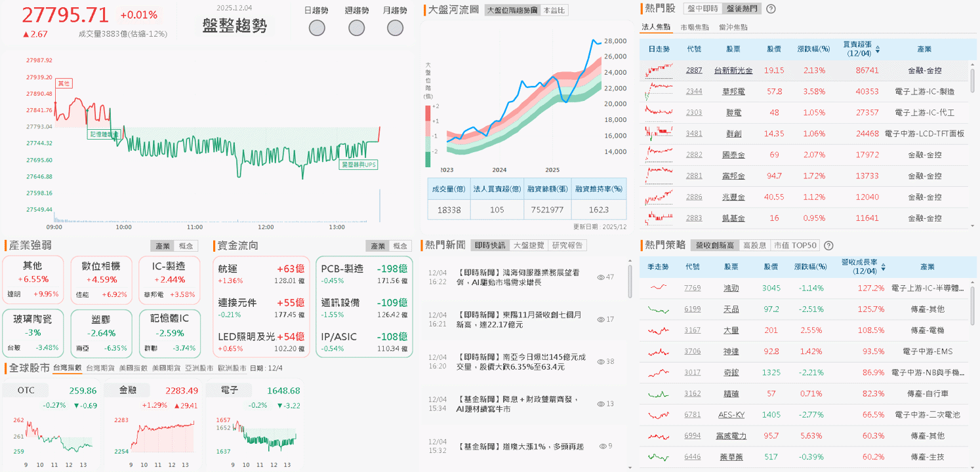Open the 數位相機 industry card
This screenshot has width=980, height=472.
tap(100, 280)
